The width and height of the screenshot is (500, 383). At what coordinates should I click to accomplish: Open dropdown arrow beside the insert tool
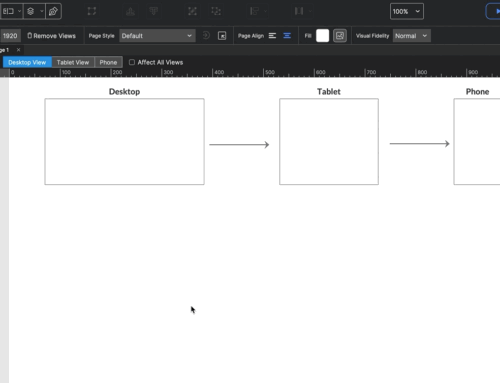(19, 11)
